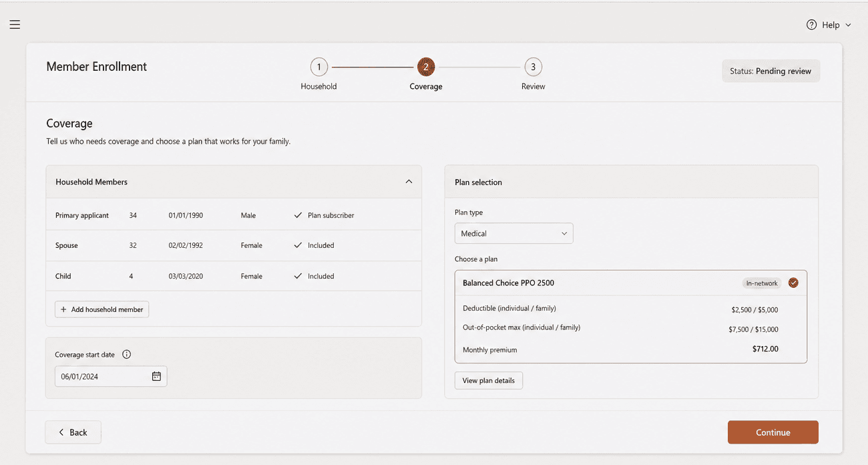Click Add household member button
The image size is (868, 465).
(101, 309)
